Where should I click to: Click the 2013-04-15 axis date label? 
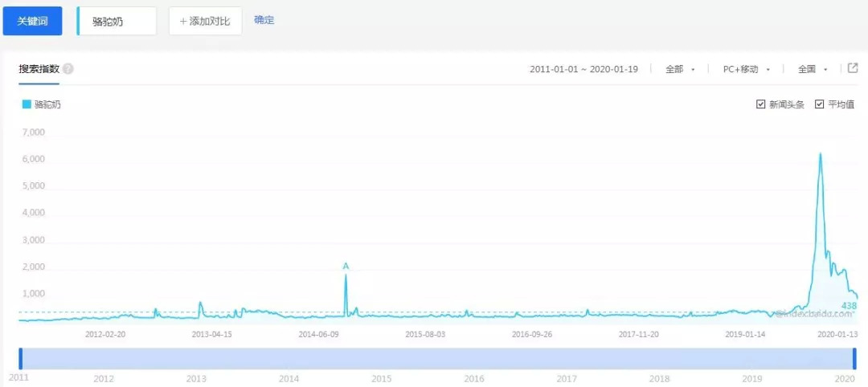coord(212,335)
